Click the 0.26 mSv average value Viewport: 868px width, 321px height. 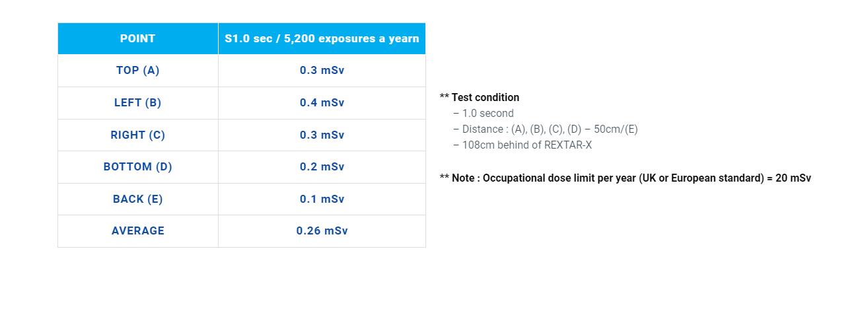(322, 231)
